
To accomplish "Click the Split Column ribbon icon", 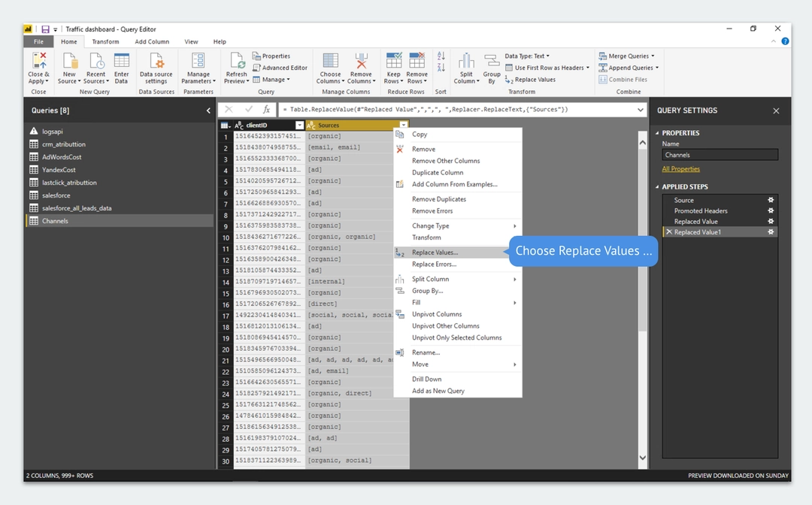I will point(466,61).
